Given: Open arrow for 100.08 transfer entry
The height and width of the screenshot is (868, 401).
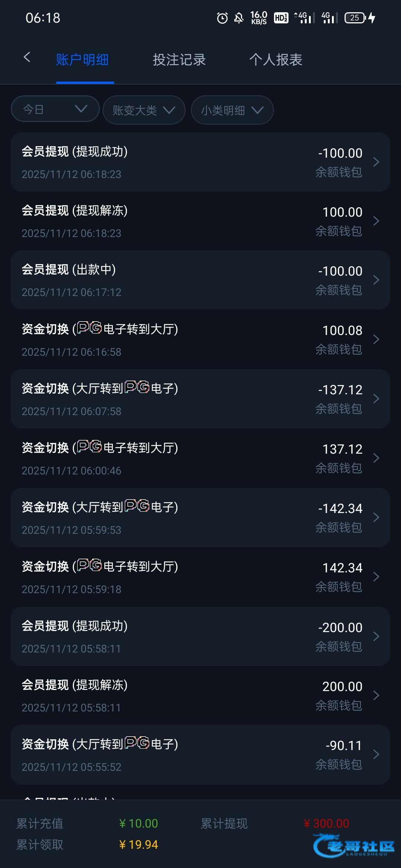Looking at the screenshot, I should point(376,339).
